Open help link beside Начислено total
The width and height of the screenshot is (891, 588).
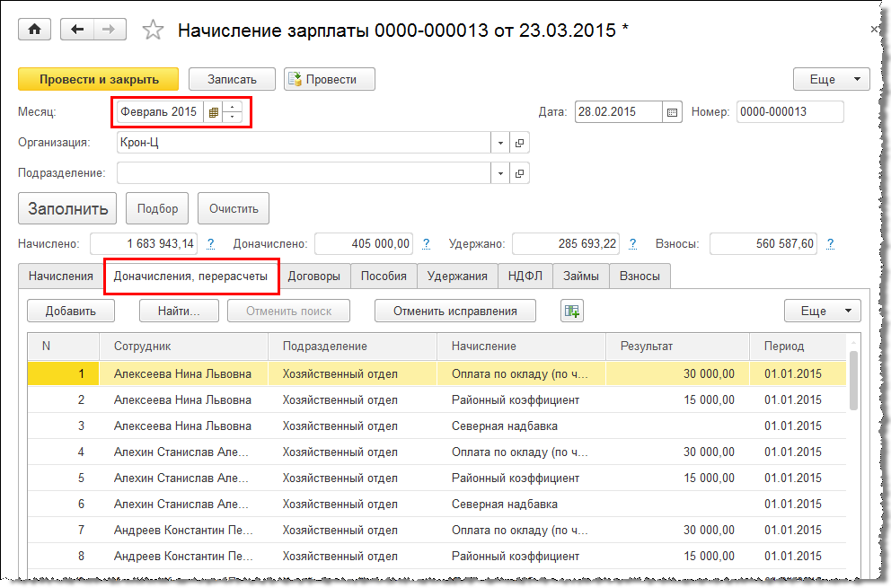pyautogui.click(x=210, y=243)
